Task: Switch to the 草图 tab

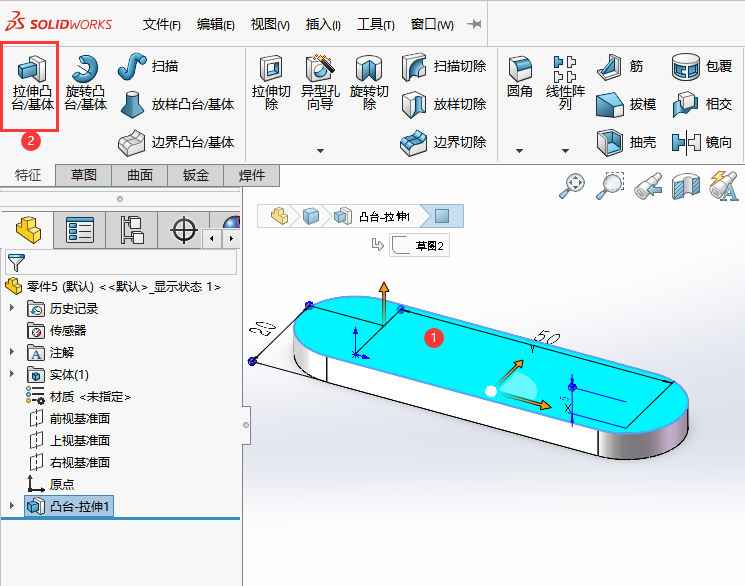Action: click(x=84, y=175)
